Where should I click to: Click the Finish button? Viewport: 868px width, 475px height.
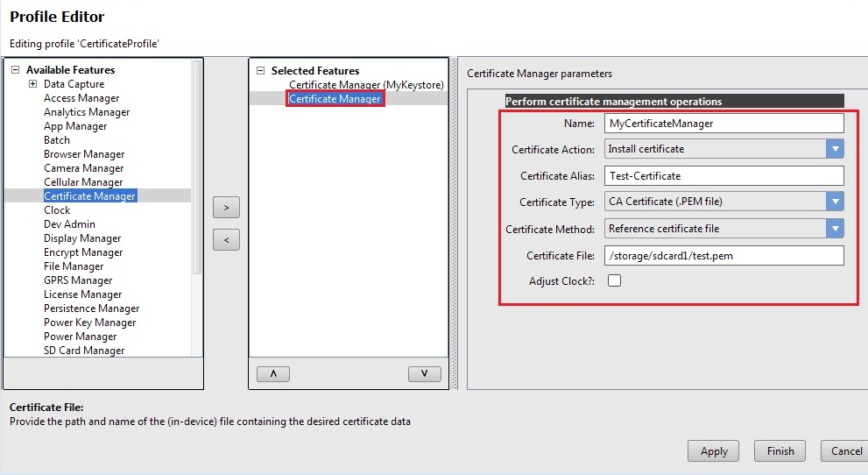click(x=780, y=451)
